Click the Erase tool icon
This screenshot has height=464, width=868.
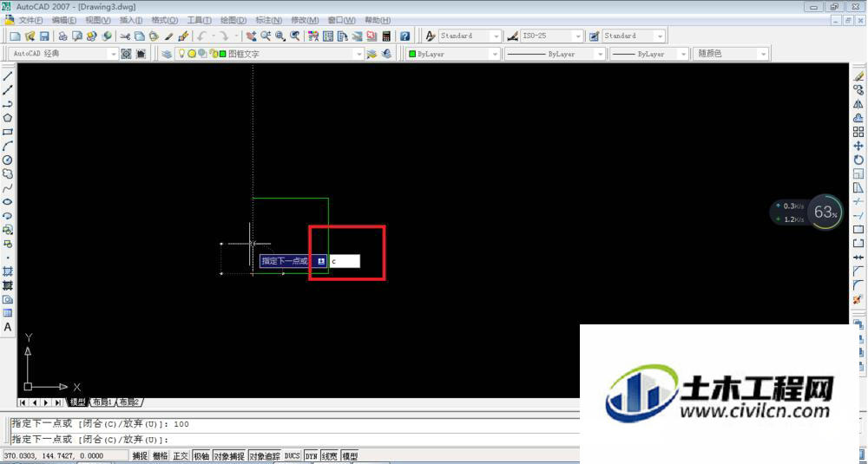pos(858,76)
